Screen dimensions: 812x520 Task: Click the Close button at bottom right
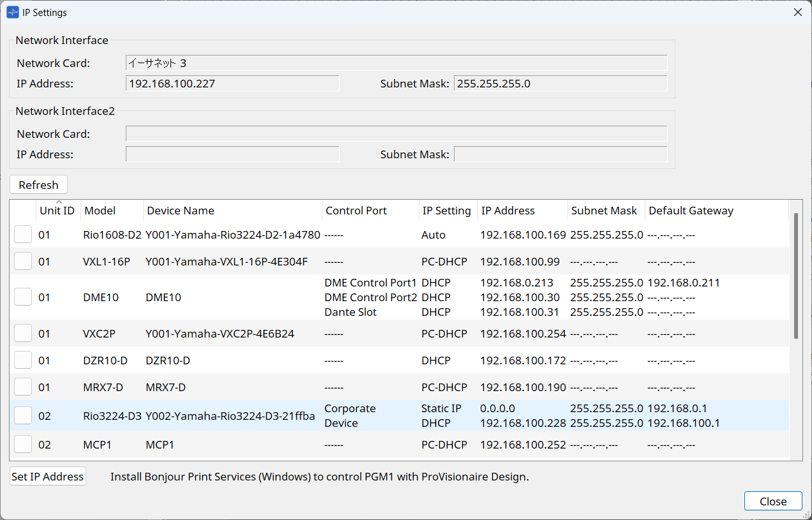773,501
